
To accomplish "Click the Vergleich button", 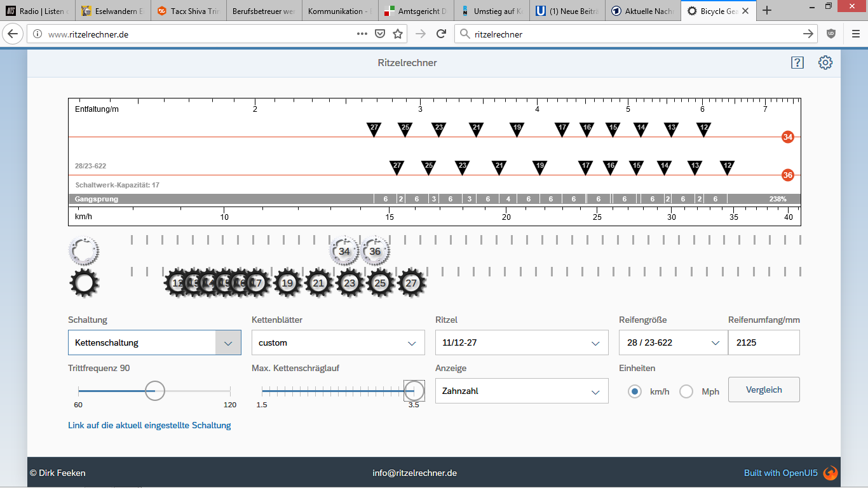I will point(764,390).
